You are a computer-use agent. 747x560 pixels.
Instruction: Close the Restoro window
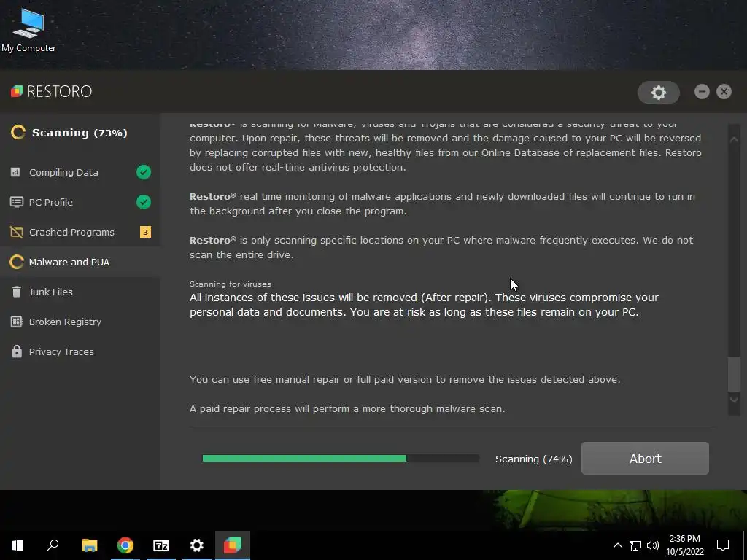pyautogui.click(x=724, y=91)
